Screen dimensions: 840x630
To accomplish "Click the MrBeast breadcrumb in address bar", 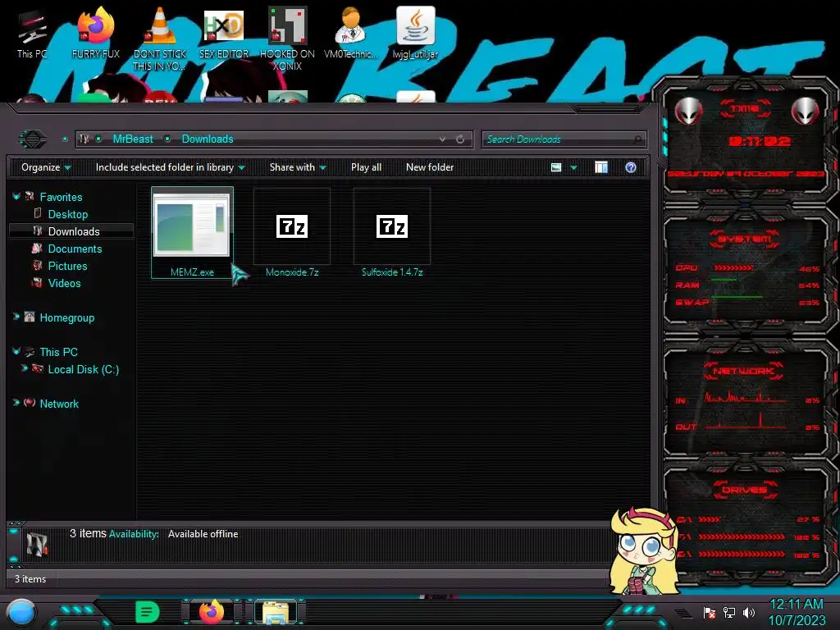I will tap(133, 139).
